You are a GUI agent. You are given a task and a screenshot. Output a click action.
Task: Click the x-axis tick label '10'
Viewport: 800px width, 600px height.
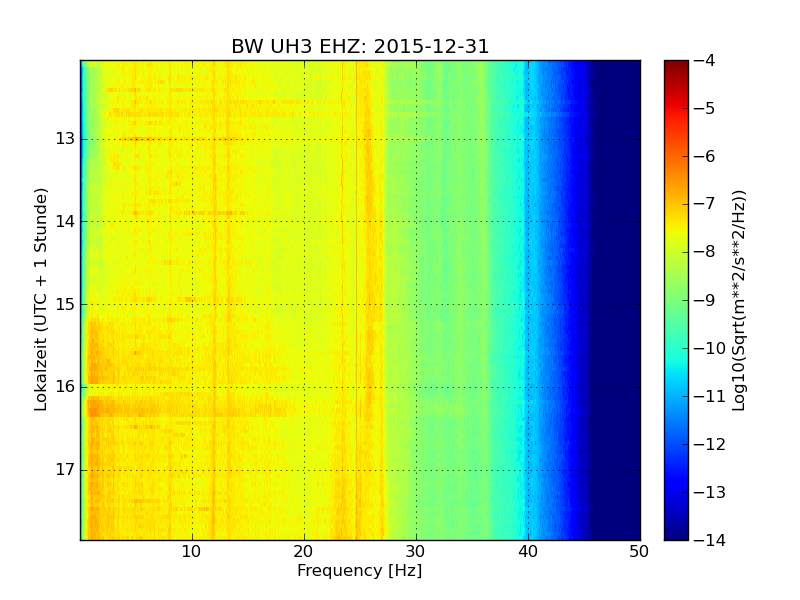pyautogui.click(x=191, y=552)
